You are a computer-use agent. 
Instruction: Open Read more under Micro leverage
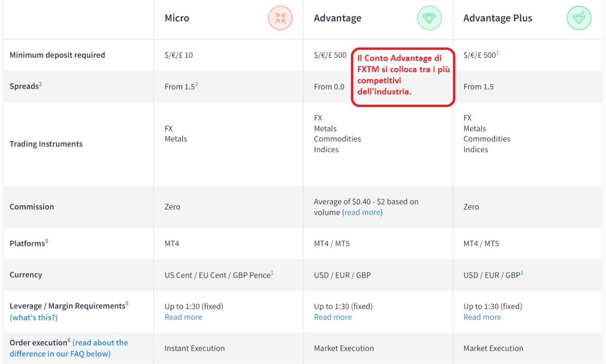tap(183, 317)
